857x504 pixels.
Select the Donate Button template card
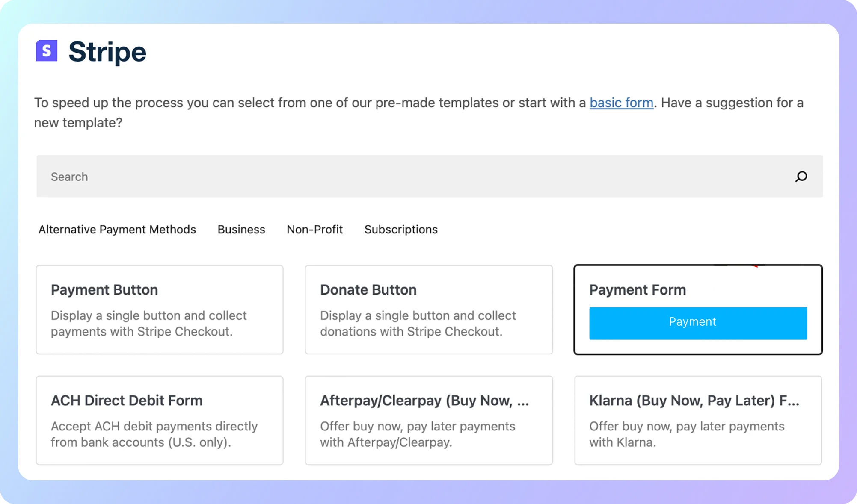point(429,309)
